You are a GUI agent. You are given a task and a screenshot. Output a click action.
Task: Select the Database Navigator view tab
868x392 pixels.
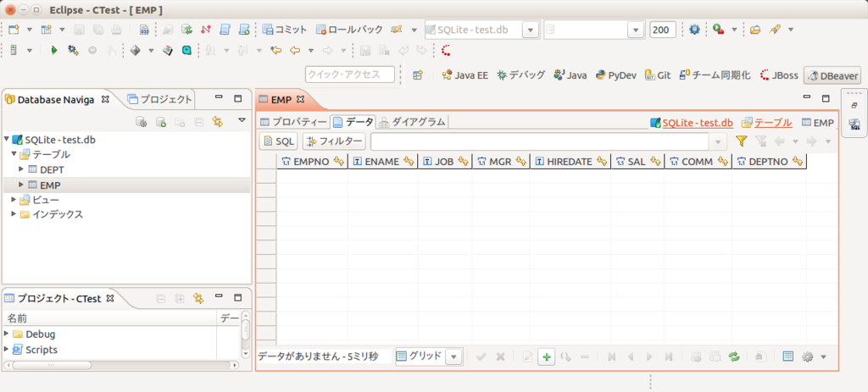[x=55, y=100]
